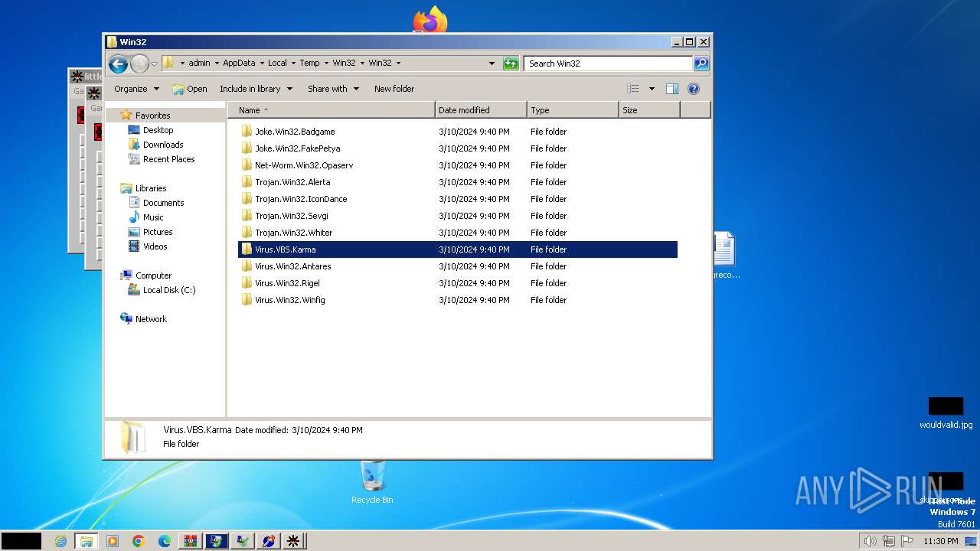Click into the Search Win32 field
This screenshot has height=551, width=980.
coord(609,64)
